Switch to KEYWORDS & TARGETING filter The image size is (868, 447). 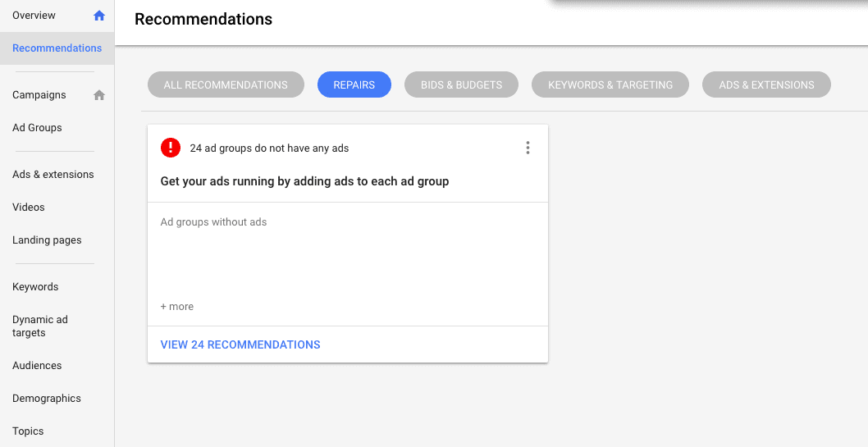click(610, 84)
